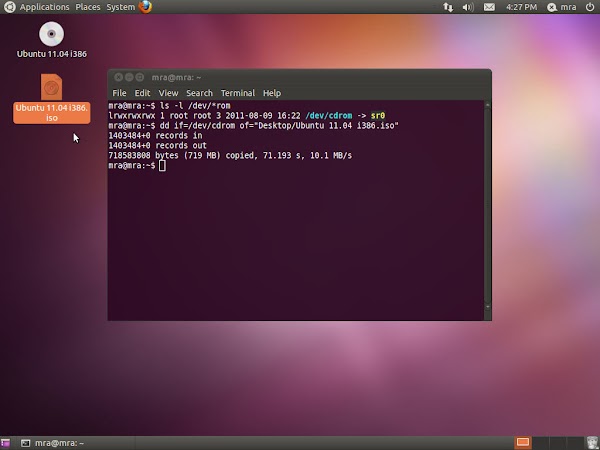This screenshot has height=450, width=600.
Task: Open the terminal File menu
Action: click(x=119, y=93)
